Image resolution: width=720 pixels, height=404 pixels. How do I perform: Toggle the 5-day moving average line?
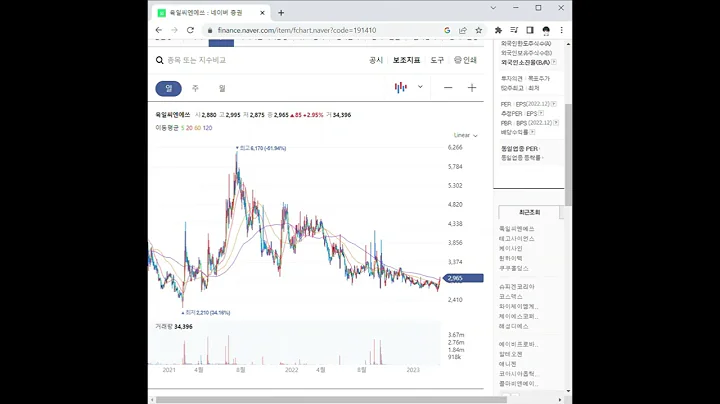point(182,128)
